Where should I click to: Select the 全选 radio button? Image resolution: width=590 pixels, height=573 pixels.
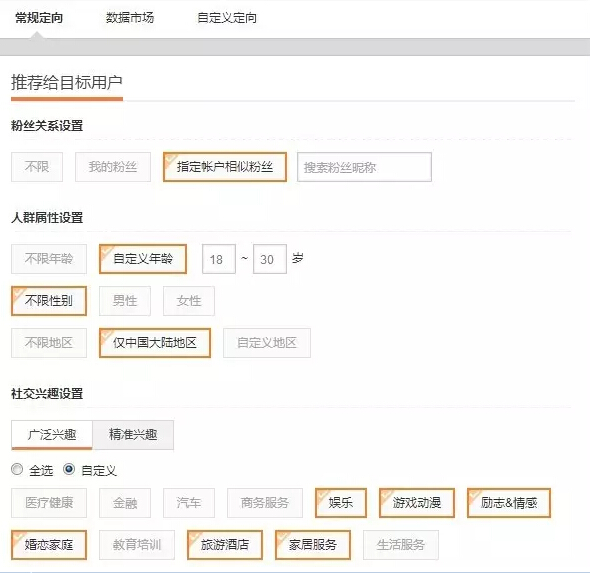[x=17, y=469]
